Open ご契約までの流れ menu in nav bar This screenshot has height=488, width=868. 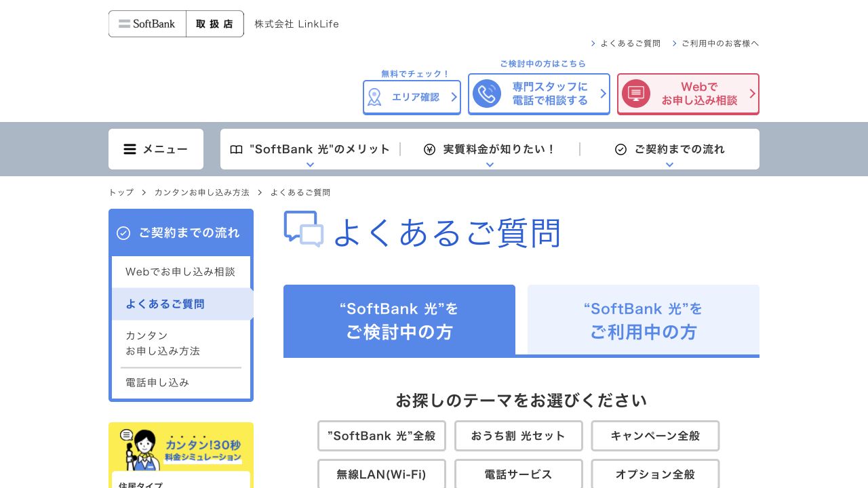tap(669, 149)
